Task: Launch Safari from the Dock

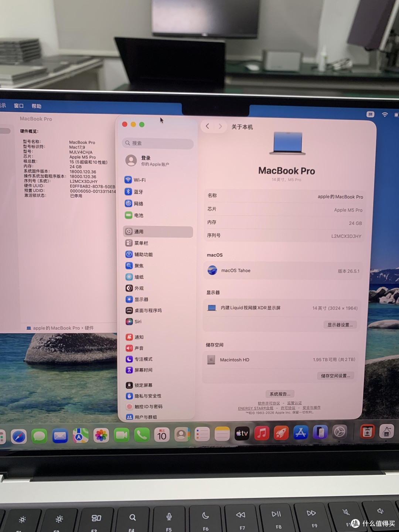Action: [x=19, y=436]
